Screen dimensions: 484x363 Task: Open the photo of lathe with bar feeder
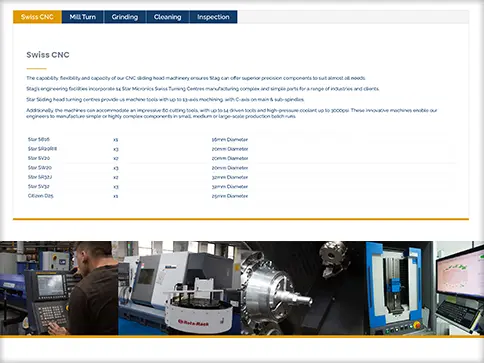click(179, 288)
